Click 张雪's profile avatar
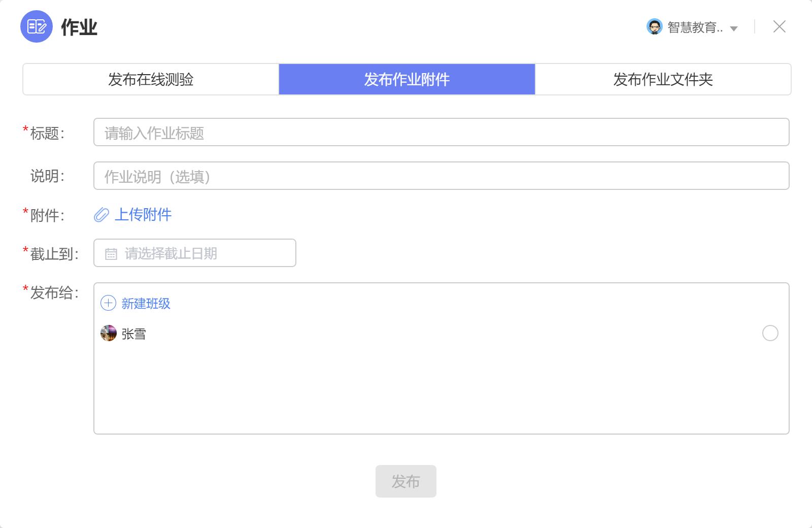This screenshot has width=812, height=528. pyautogui.click(x=109, y=334)
